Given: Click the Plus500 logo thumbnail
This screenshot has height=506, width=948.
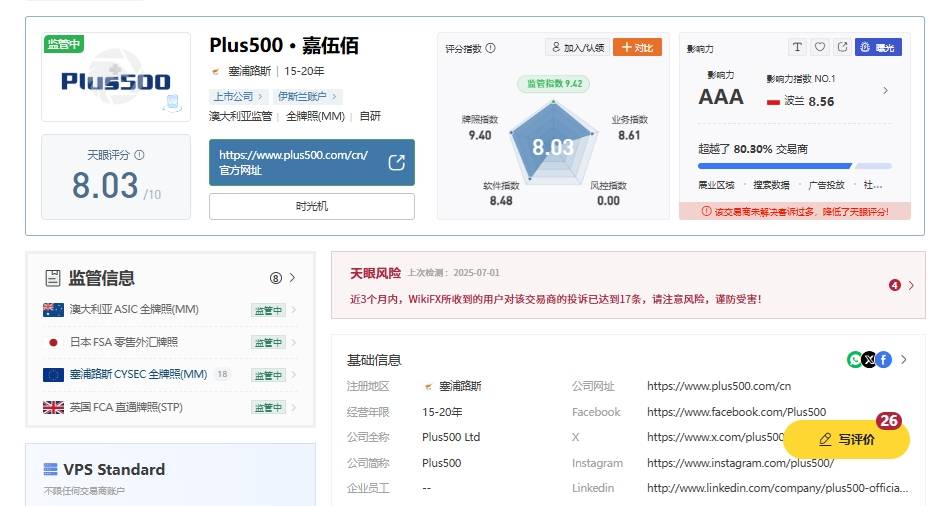Looking at the screenshot, I should 115,77.
